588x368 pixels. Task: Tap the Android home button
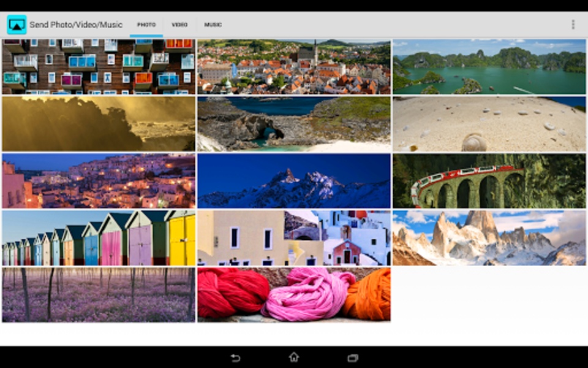pos(293,357)
